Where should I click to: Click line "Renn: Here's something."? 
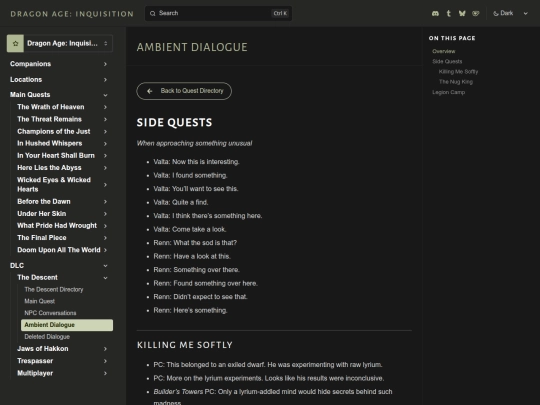pos(190,311)
